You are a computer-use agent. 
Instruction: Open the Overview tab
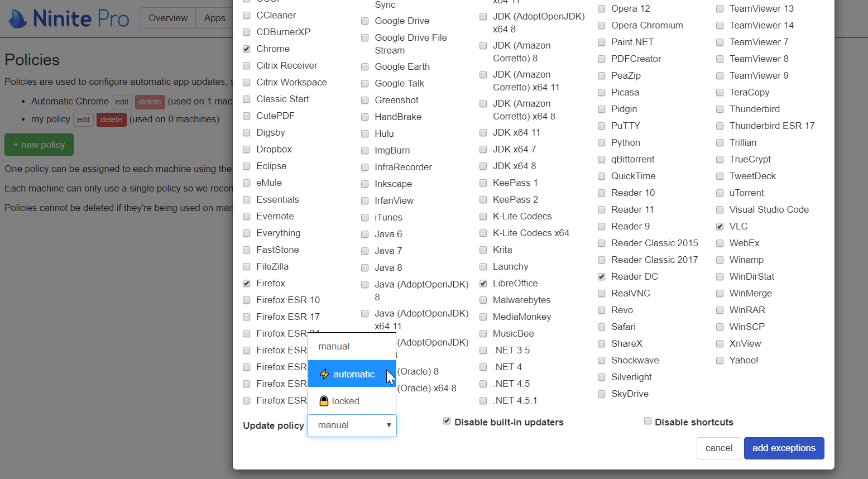[x=168, y=18]
